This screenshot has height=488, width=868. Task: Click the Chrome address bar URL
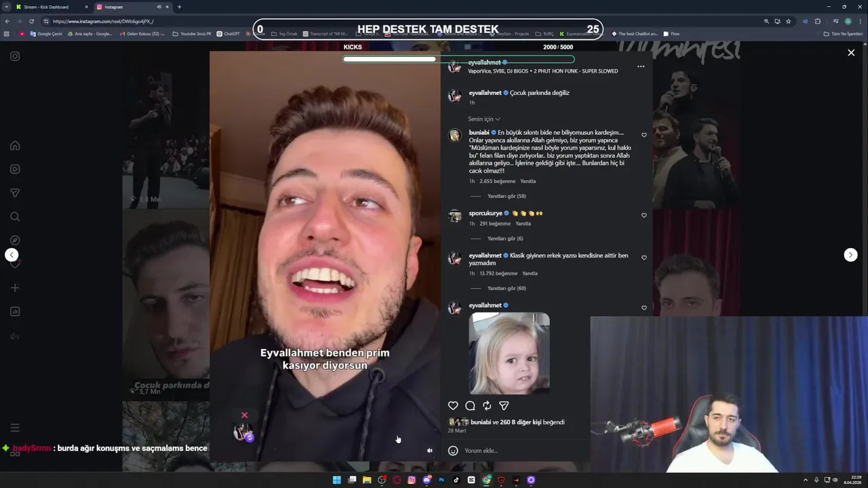(x=103, y=21)
